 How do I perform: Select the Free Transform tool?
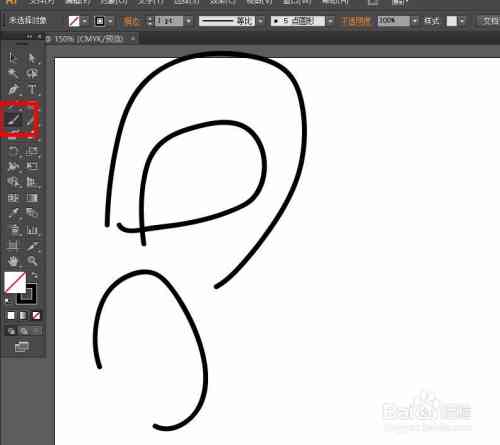pos(32,165)
